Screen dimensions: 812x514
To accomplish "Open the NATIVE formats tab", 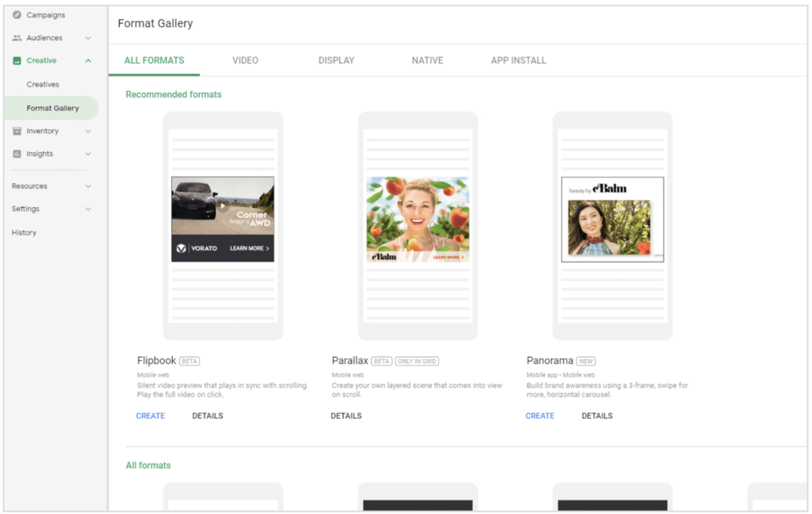I will (x=427, y=59).
